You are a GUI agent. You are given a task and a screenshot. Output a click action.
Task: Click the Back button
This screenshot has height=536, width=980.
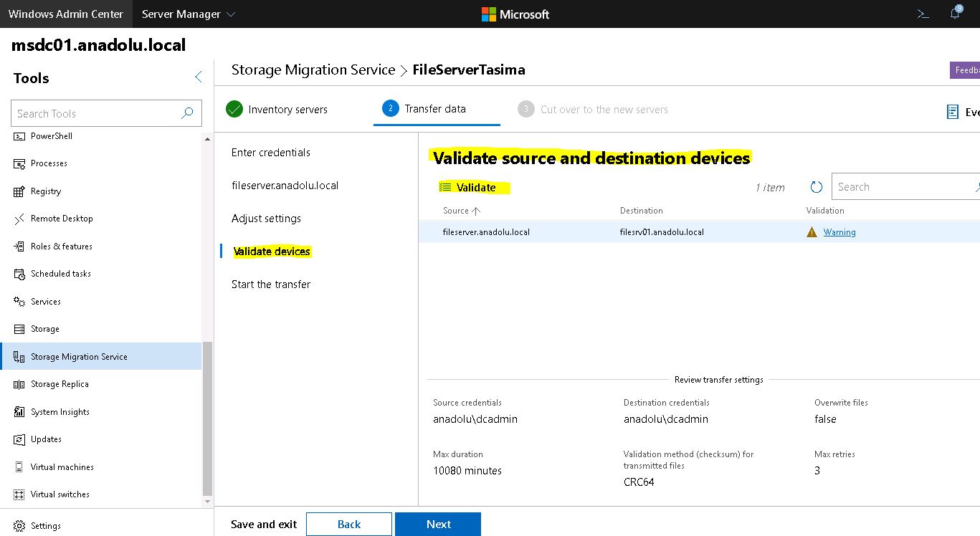(349, 524)
